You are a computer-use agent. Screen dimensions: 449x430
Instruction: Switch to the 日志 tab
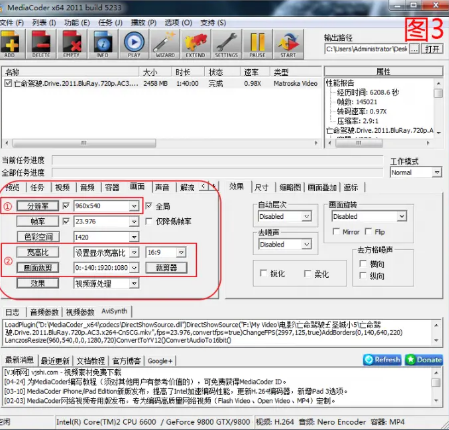pos(13,312)
